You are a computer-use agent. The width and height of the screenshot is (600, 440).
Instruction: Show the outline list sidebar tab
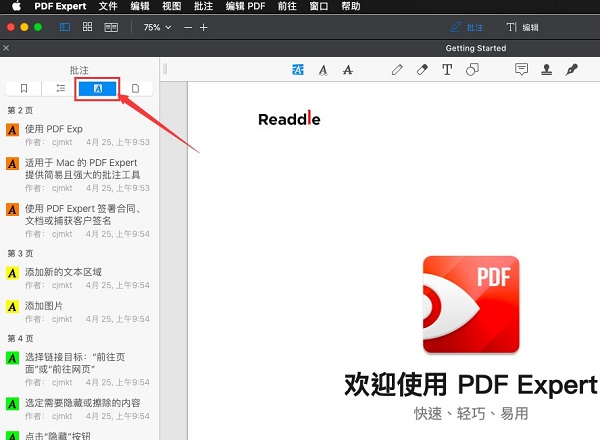pos(60,88)
